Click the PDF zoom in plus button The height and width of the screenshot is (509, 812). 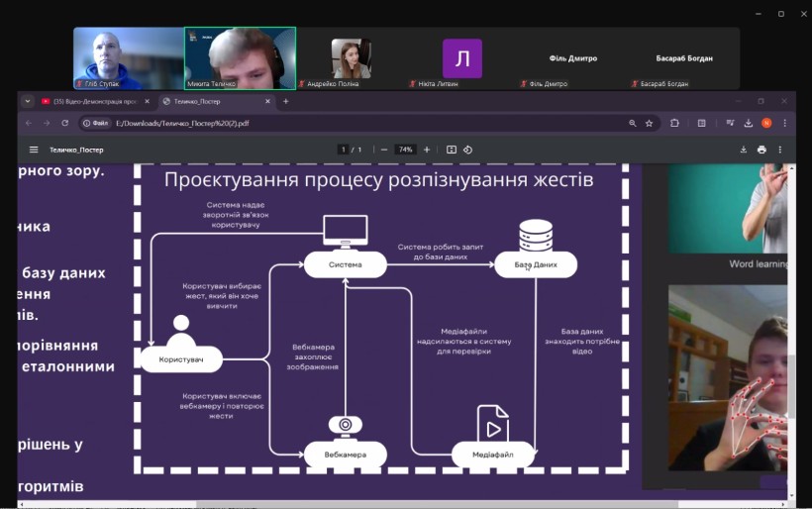click(427, 150)
